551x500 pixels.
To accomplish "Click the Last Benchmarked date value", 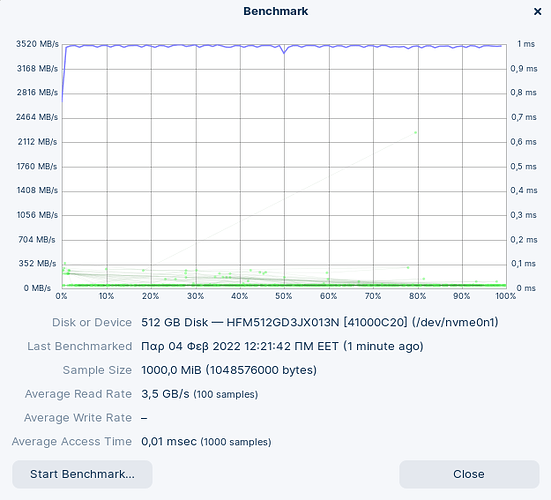I will tap(282, 346).
